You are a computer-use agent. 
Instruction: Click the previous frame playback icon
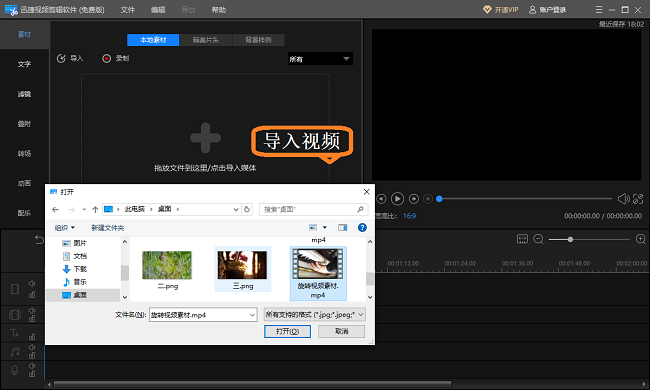381,199
